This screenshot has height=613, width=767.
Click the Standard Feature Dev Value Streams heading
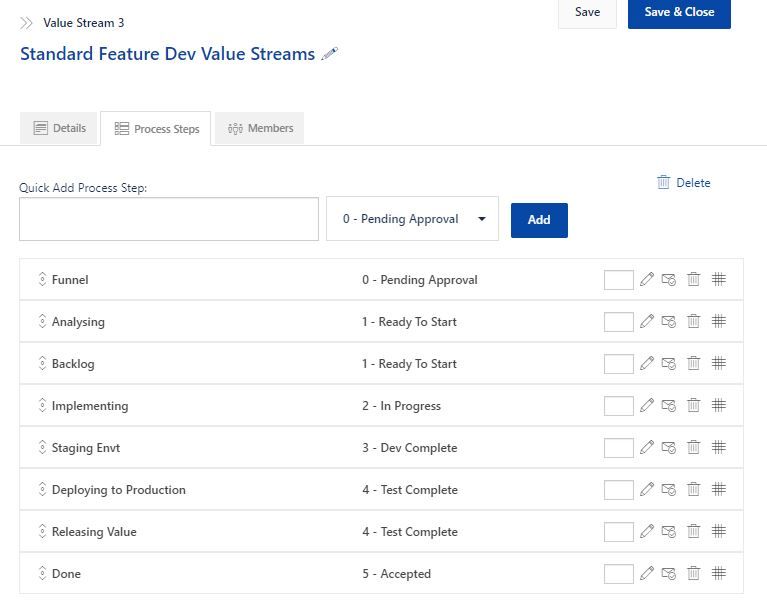click(x=167, y=54)
